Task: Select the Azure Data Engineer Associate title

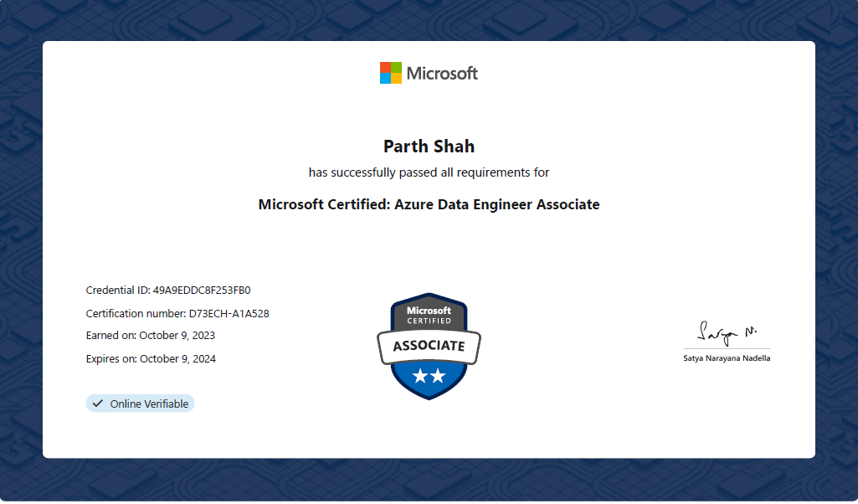Action: (429, 204)
